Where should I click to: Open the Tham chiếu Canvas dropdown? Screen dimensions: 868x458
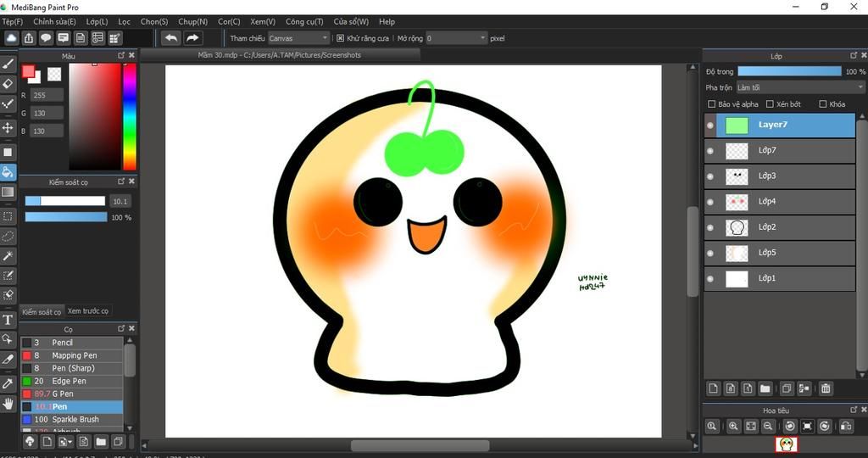pyautogui.click(x=299, y=38)
